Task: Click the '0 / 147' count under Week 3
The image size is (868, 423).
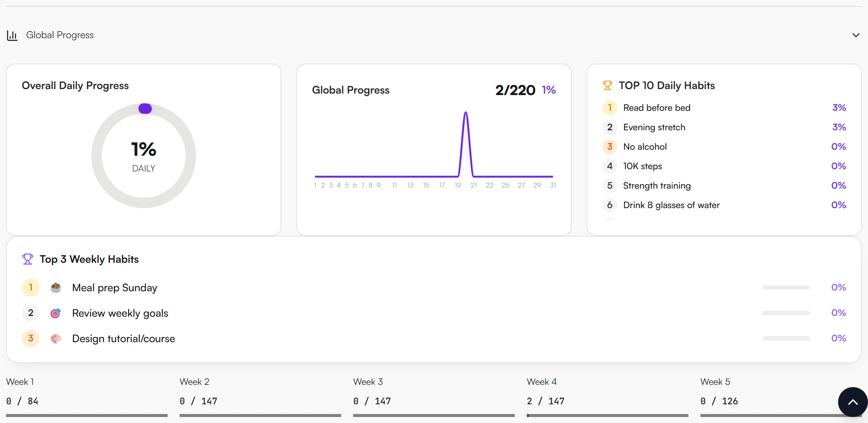Action: [372, 401]
